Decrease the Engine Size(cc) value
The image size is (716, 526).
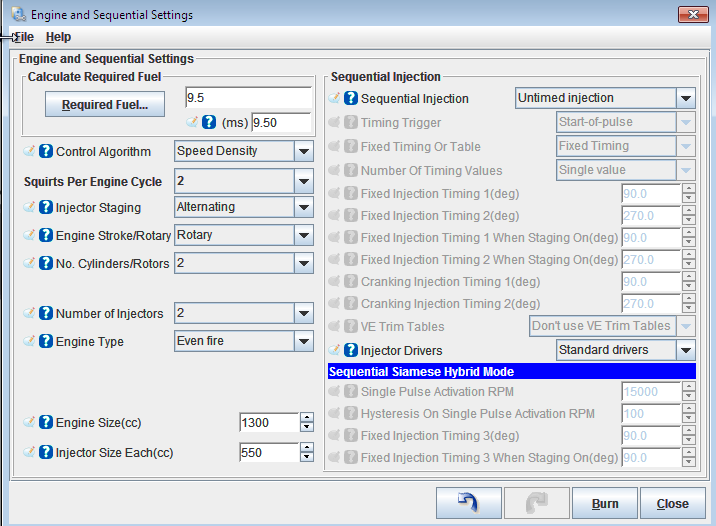point(307,427)
